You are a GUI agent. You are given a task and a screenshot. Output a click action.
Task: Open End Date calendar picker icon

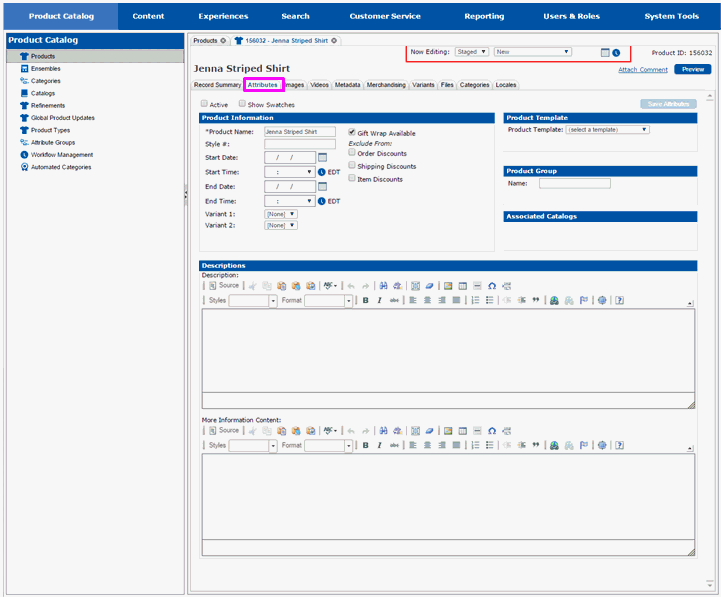(322, 186)
